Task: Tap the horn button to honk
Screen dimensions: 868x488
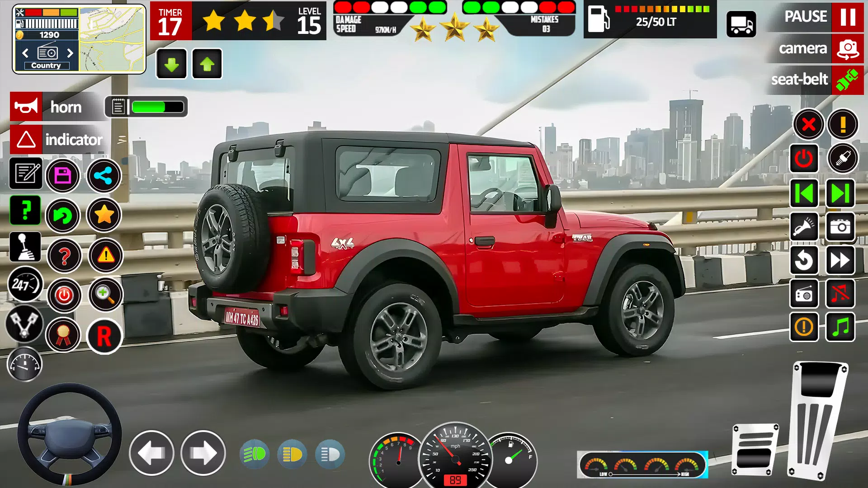Action: pyautogui.click(x=27, y=107)
